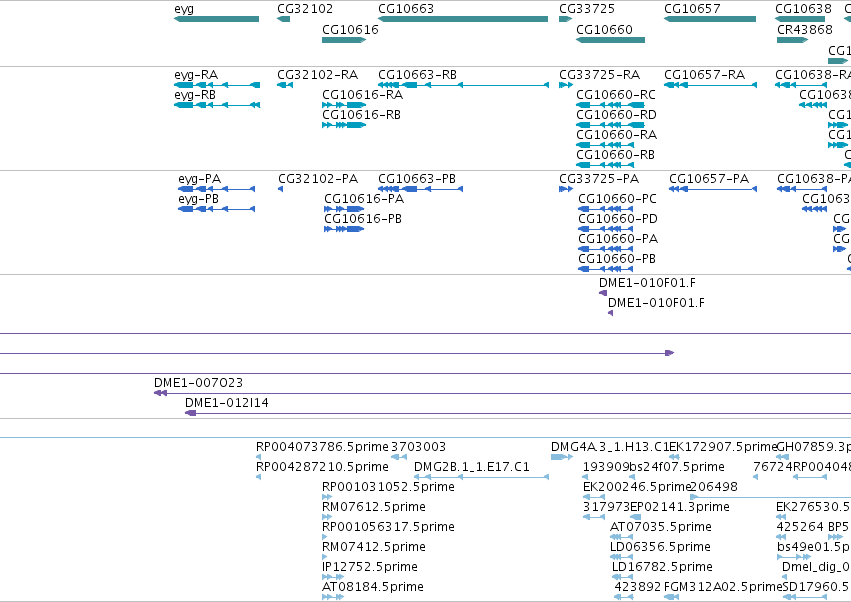The image size is (851, 602).
Task: Click the RP001031052.5prime EST
Action: click(327, 497)
